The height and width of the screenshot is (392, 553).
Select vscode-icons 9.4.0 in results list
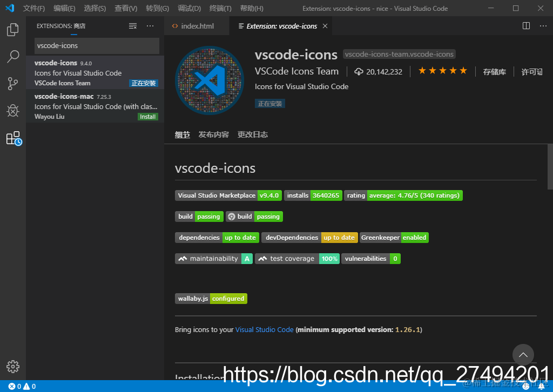click(x=95, y=72)
